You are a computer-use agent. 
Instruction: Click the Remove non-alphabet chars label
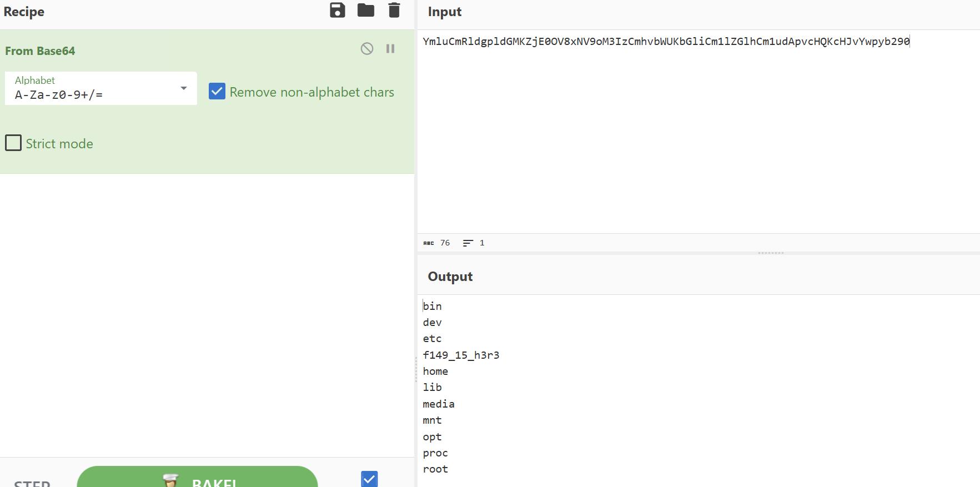312,92
